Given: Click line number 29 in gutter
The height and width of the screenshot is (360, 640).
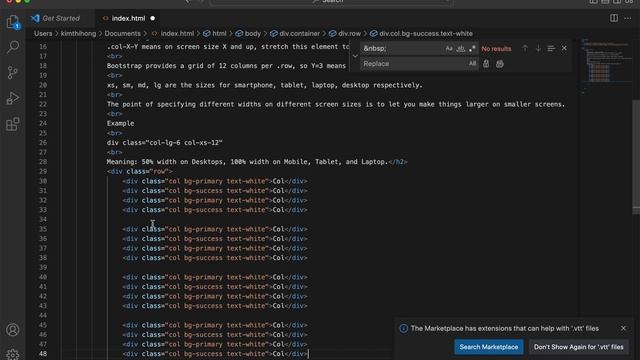Looking at the screenshot, I should click(x=43, y=171).
